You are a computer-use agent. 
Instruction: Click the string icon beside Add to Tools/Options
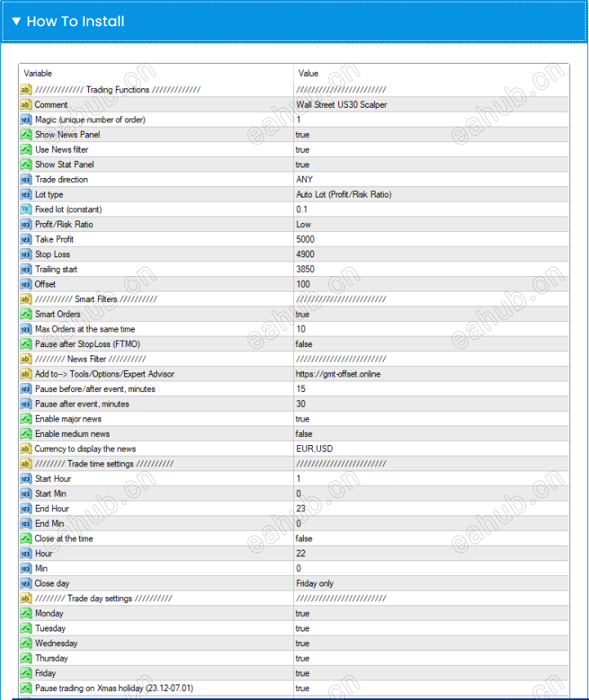pos(26,374)
